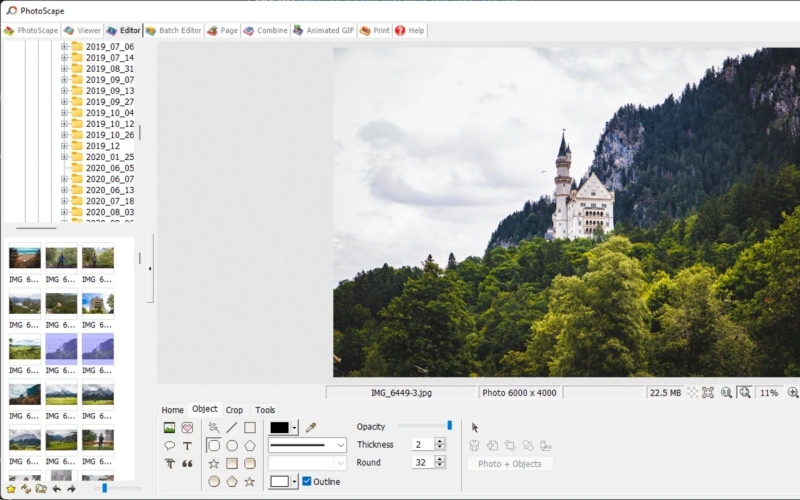Image resolution: width=800 pixels, height=500 pixels.
Task: Increase Thickness with the stepper up arrow
Action: click(x=440, y=441)
